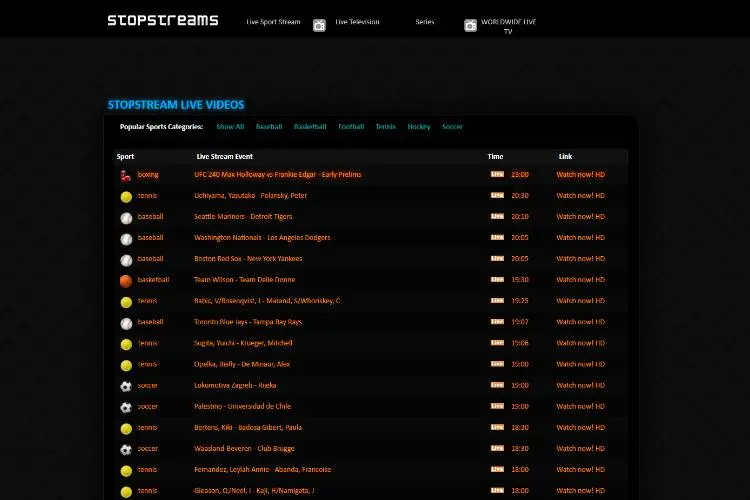Filter streams by Football category
Screen dimensions: 750x500
[x=351, y=127]
